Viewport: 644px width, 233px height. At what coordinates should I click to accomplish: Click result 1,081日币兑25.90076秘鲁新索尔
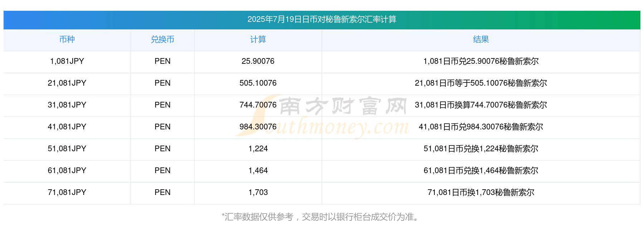coord(481,61)
